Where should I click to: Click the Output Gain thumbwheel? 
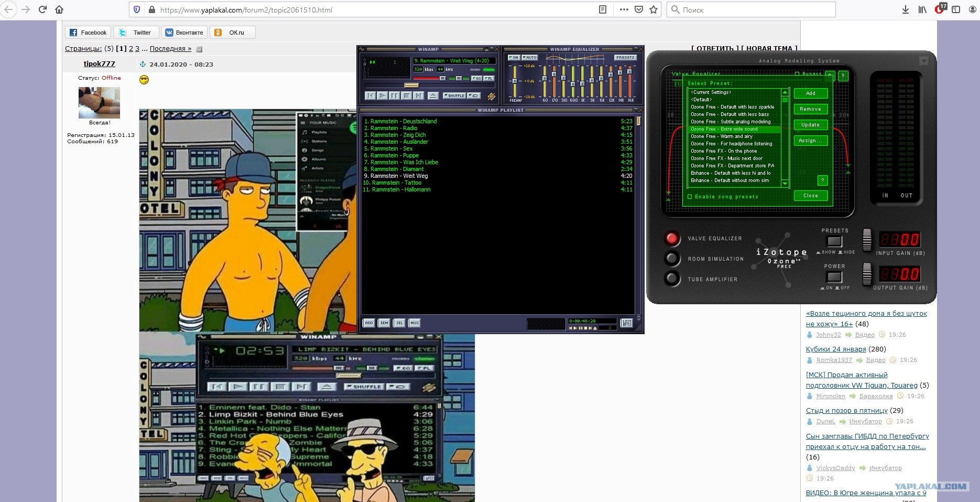pyautogui.click(x=867, y=274)
